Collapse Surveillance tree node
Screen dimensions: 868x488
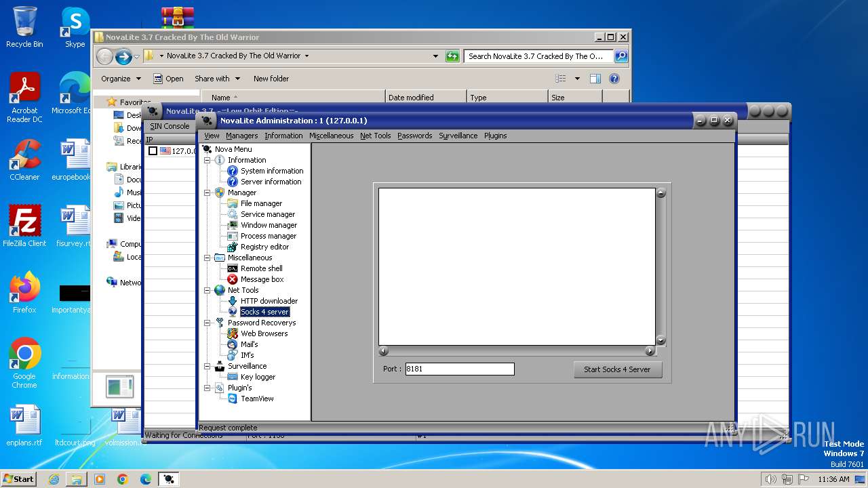(x=208, y=366)
